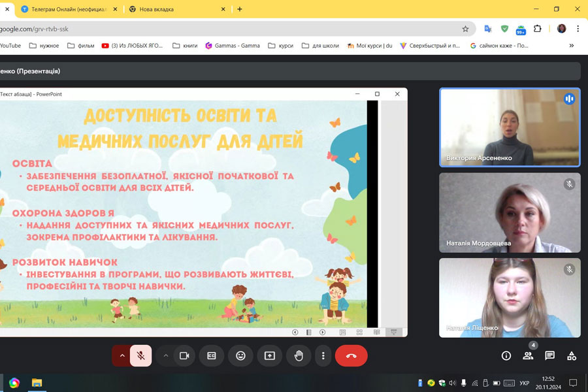This screenshot has width=588, height=392.
Task: Turn on the camera
Action: pos(184,355)
